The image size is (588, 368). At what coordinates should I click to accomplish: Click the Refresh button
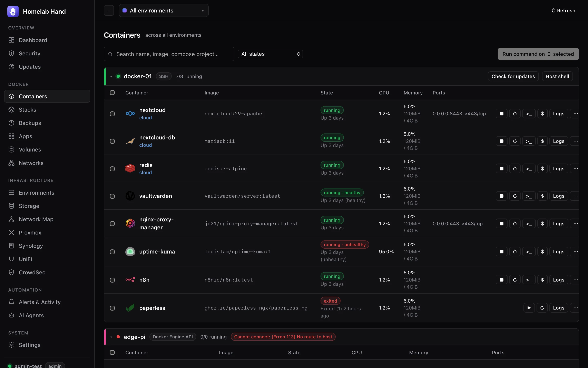tap(563, 11)
